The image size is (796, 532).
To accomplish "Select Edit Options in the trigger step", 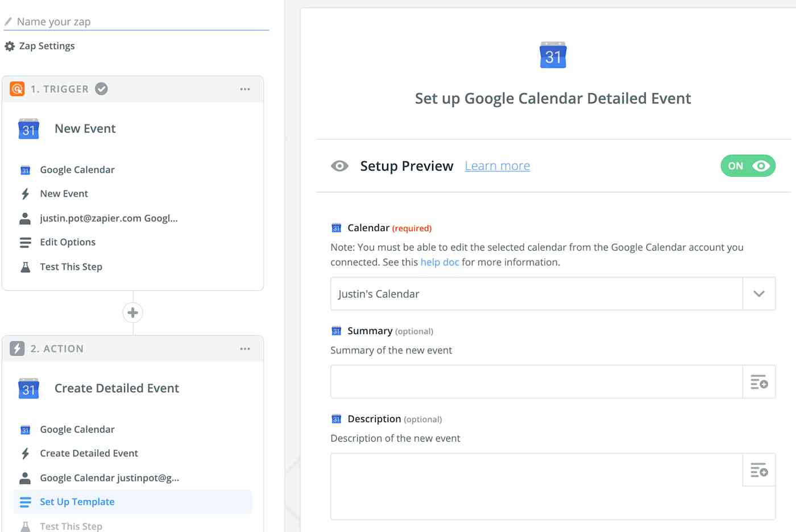I will pos(68,242).
